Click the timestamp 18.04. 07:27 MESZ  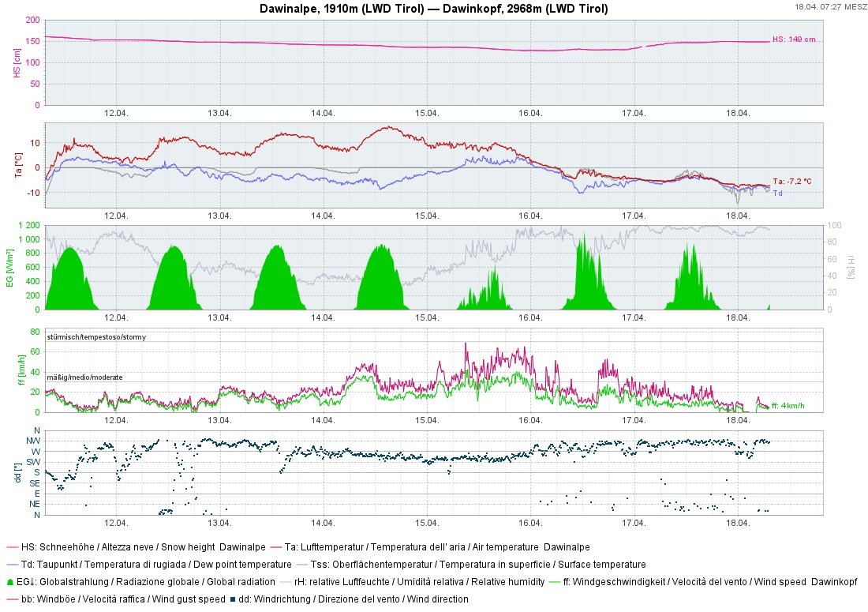tap(831, 6)
